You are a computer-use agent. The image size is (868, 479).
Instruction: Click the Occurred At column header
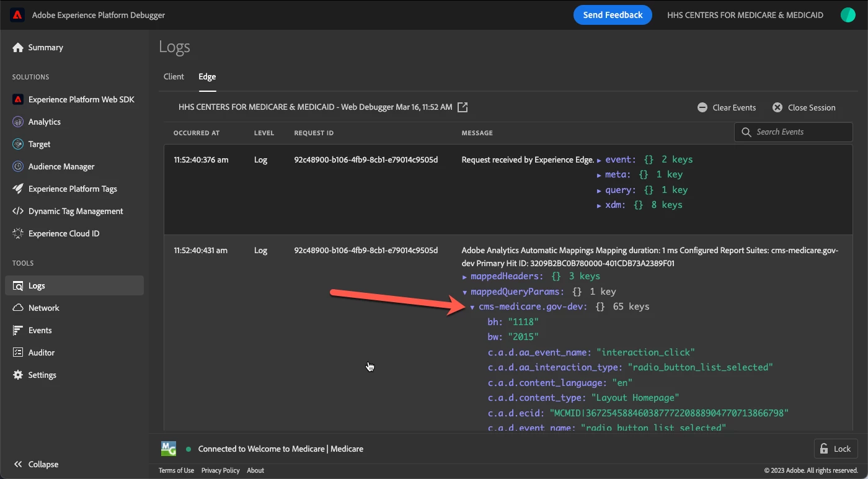pos(197,133)
